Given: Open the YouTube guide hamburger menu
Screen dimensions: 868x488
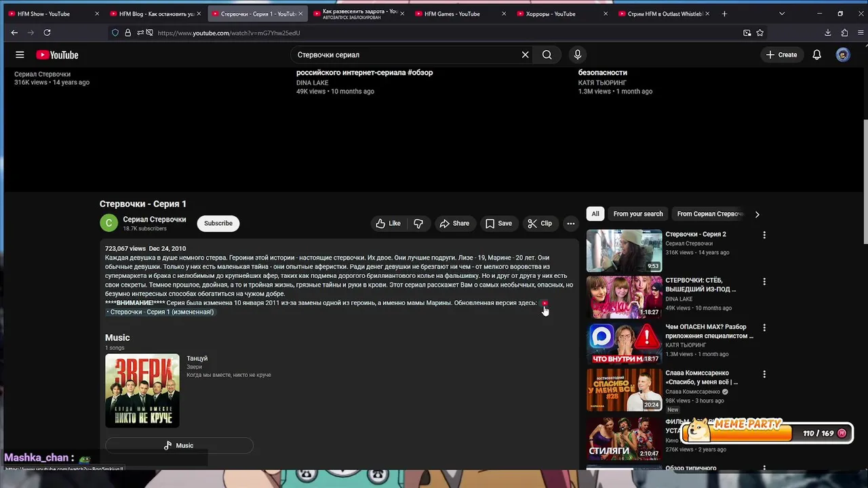Looking at the screenshot, I should [x=20, y=55].
